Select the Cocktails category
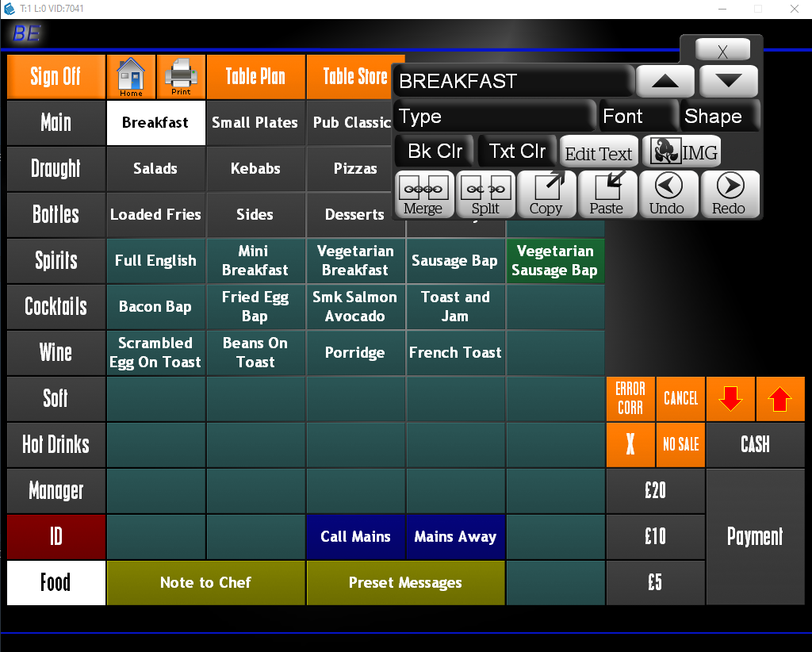This screenshot has width=812, height=652. [56, 307]
